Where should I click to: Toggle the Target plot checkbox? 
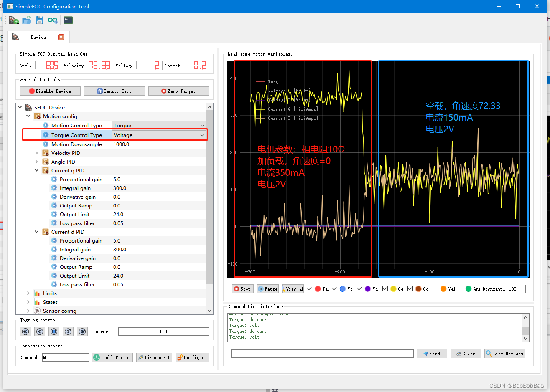click(310, 289)
